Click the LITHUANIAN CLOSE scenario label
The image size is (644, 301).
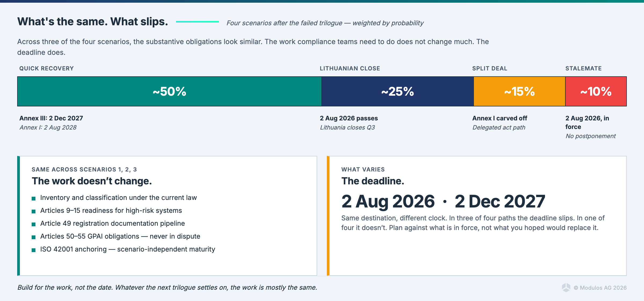[350, 69]
